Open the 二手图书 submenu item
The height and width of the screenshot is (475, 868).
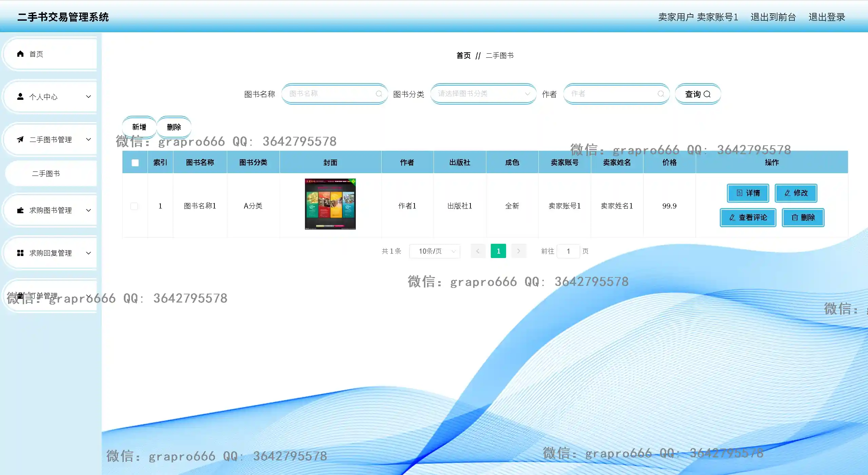(46, 173)
